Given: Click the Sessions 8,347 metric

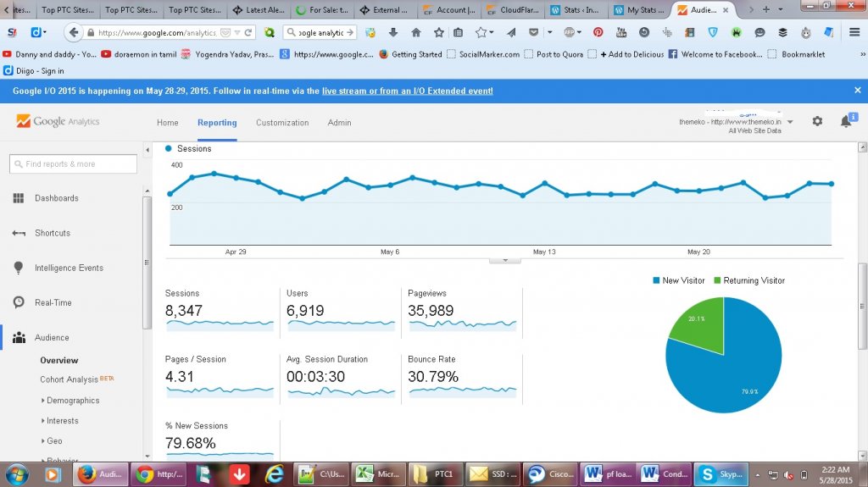Looking at the screenshot, I should click(x=184, y=311).
